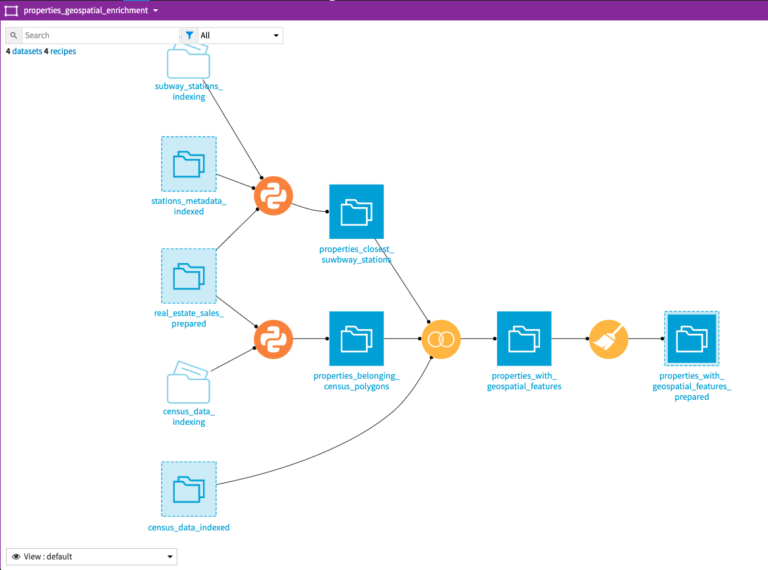This screenshot has width=768, height=570.
Task: Select the stations_metadata_indexed dataset icon
Action: [189, 164]
